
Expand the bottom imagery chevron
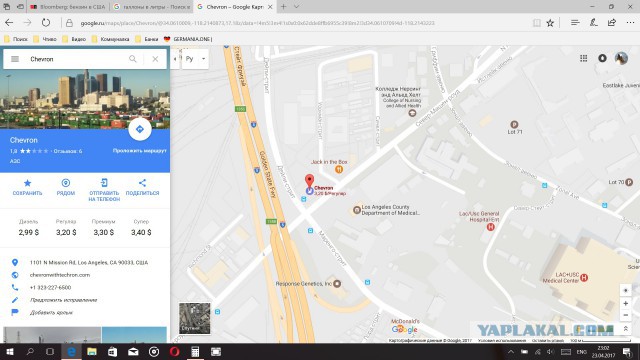pyautogui.click(x=625, y=329)
